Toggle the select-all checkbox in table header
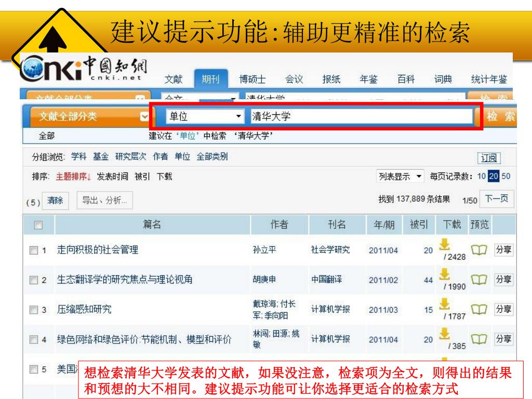 (x=37, y=225)
